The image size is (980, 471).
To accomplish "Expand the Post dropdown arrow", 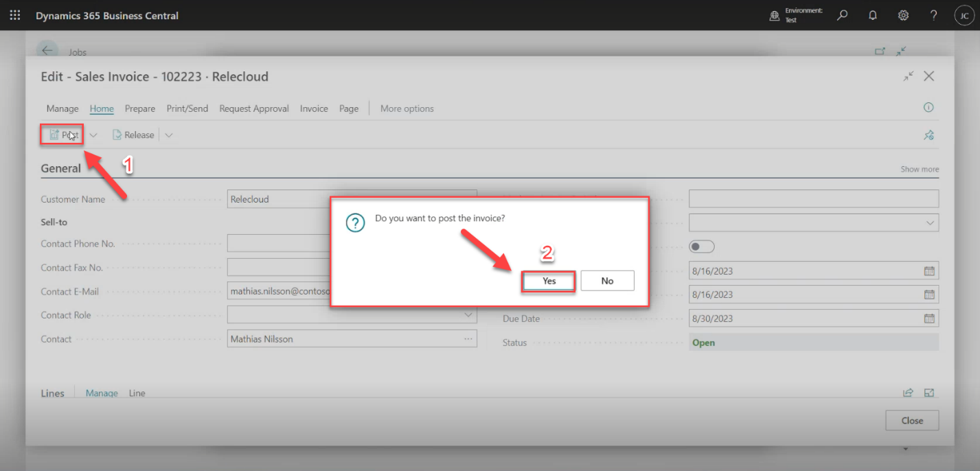I will pos(93,135).
